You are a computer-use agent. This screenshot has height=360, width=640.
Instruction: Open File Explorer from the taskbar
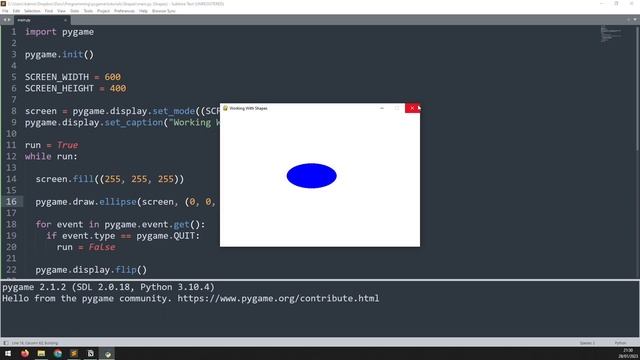point(41,353)
